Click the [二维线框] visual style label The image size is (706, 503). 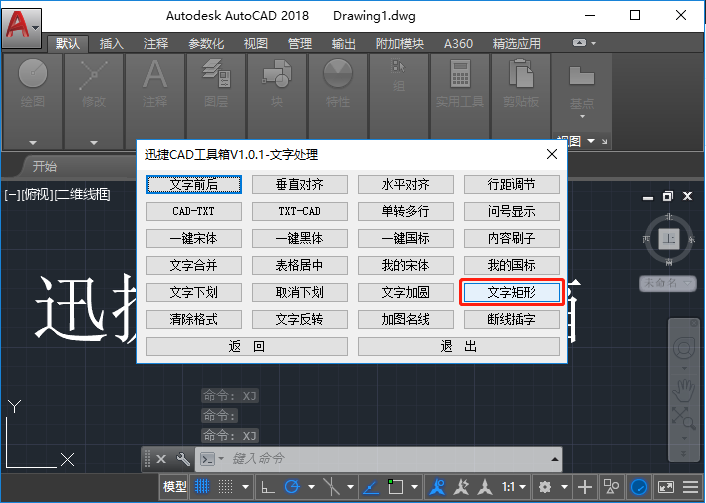pos(82,195)
